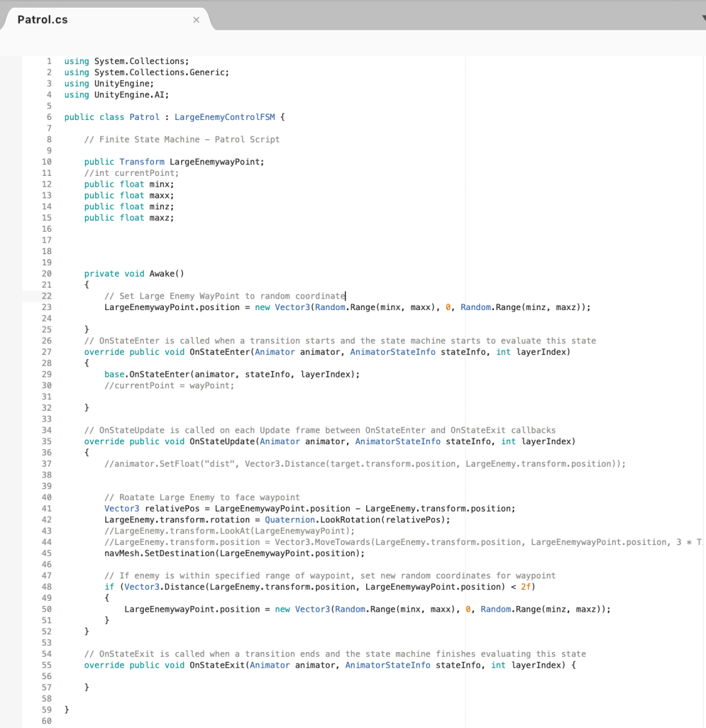Viewport: 706px width, 728px height.
Task: Click the using UnityEngine.AI statement
Action: (x=116, y=94)
